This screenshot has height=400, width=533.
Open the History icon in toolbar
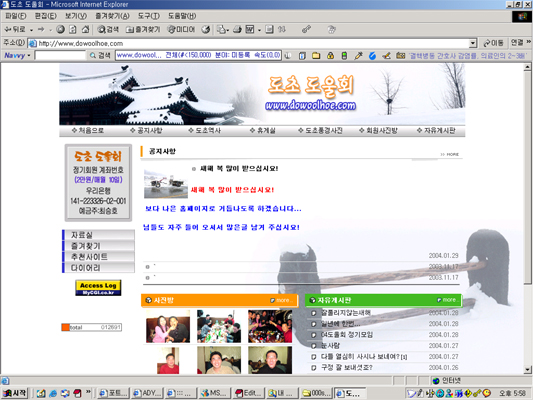[x=206, y=30]
